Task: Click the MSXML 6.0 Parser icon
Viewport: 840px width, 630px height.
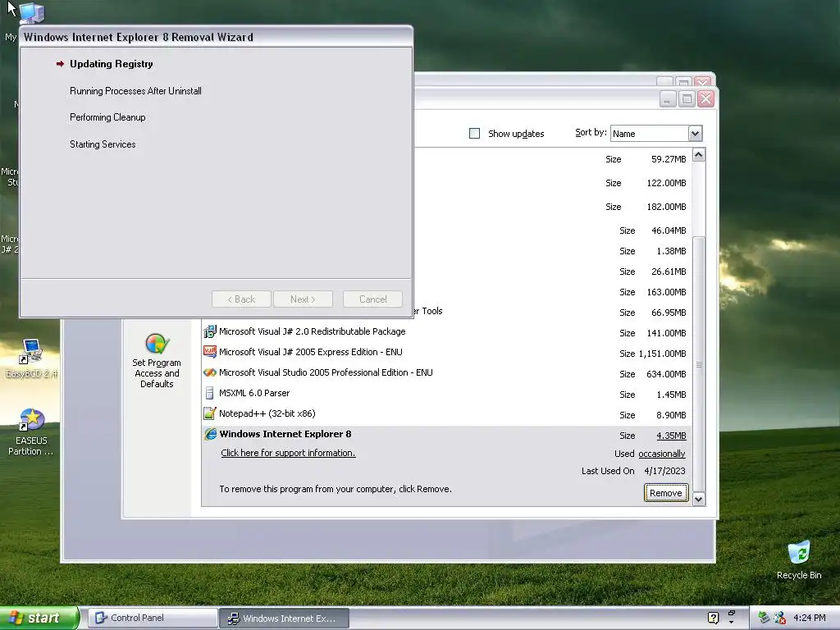Action: pos(209,393)
